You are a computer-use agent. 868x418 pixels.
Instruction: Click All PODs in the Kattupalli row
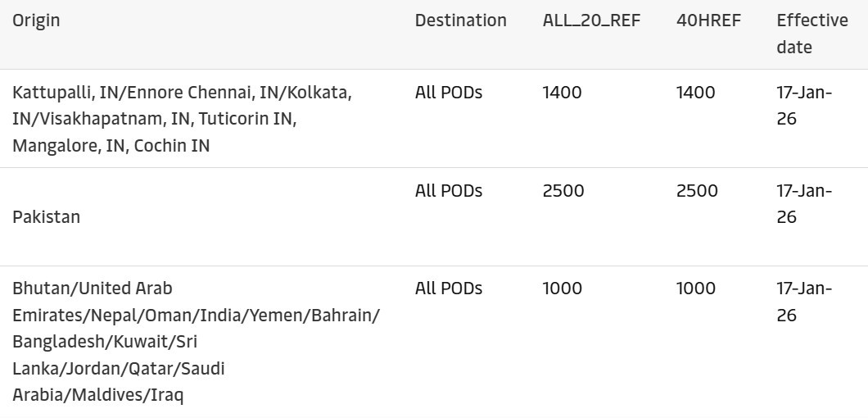point(449,93)
